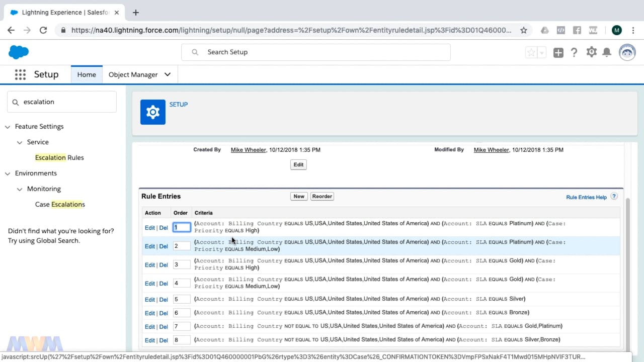Open the favorites list dropdown arrow

542,52
